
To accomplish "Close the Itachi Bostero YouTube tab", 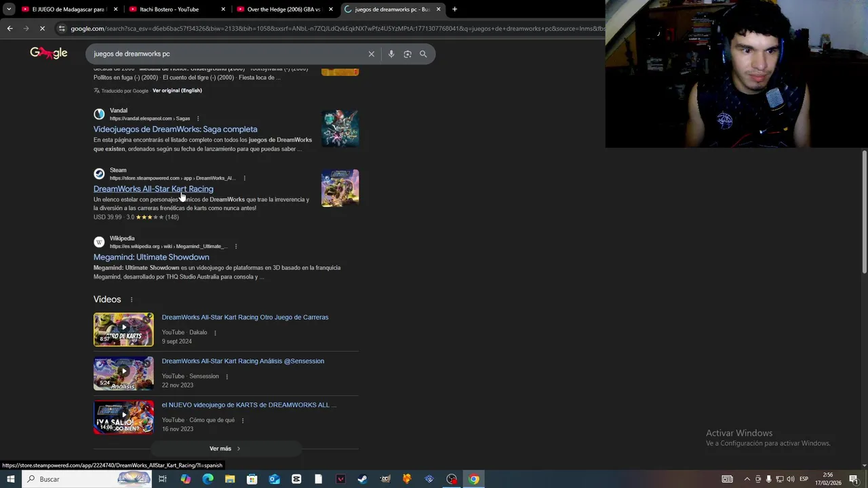I will click(x=223, y=9).
